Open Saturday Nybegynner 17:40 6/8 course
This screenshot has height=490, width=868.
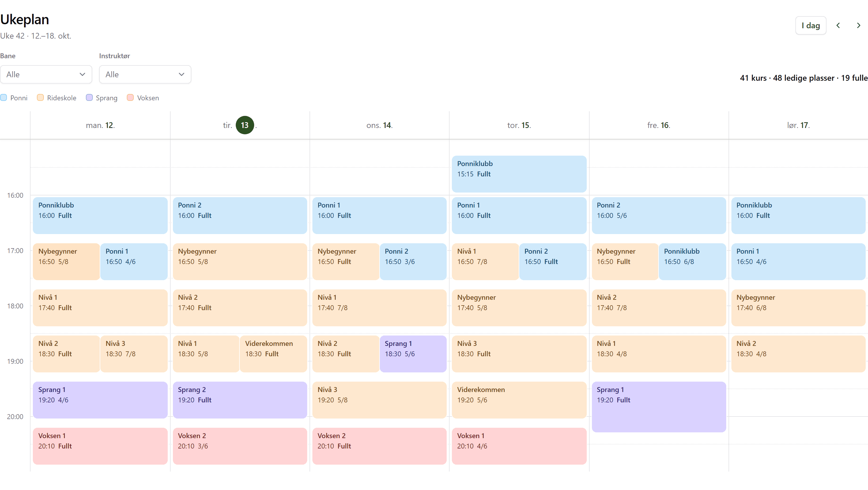(798, 308)
